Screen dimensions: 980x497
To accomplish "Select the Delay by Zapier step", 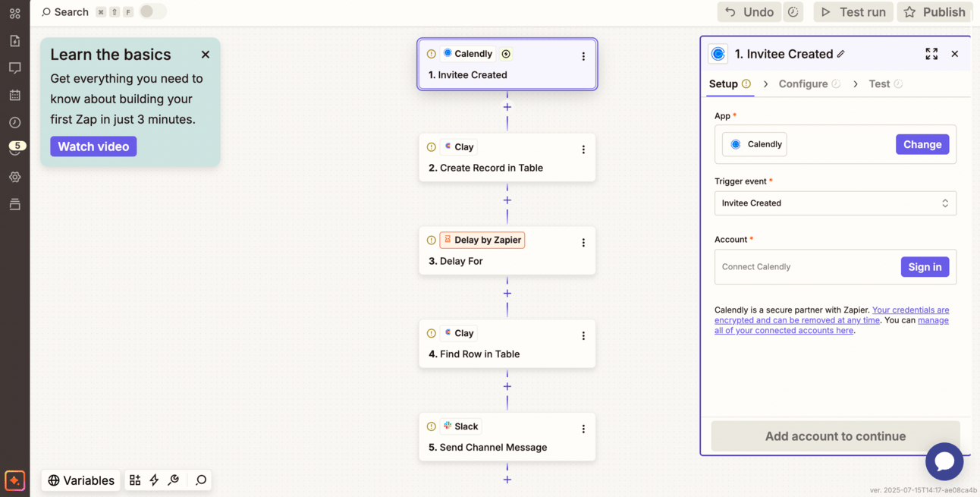I will [507, 250].
